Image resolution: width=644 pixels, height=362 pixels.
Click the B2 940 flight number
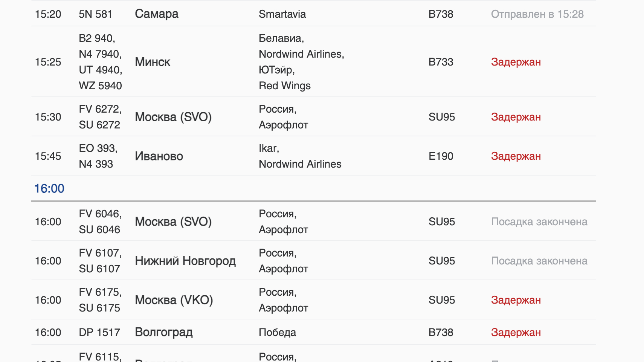[x=97, y=38]
